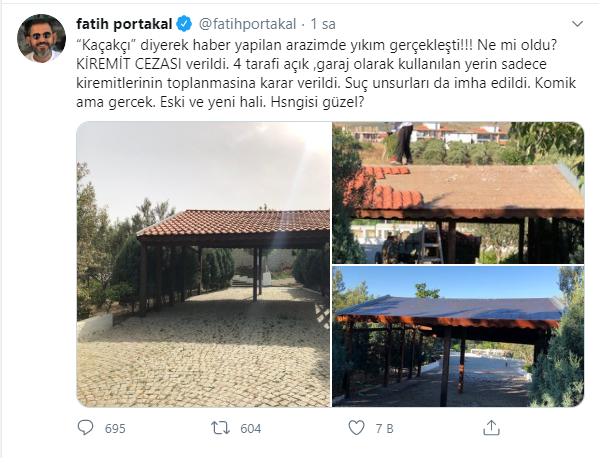The image size is (599, 458).
Task: Click the 604 retweets count
Action: (251, 429)
